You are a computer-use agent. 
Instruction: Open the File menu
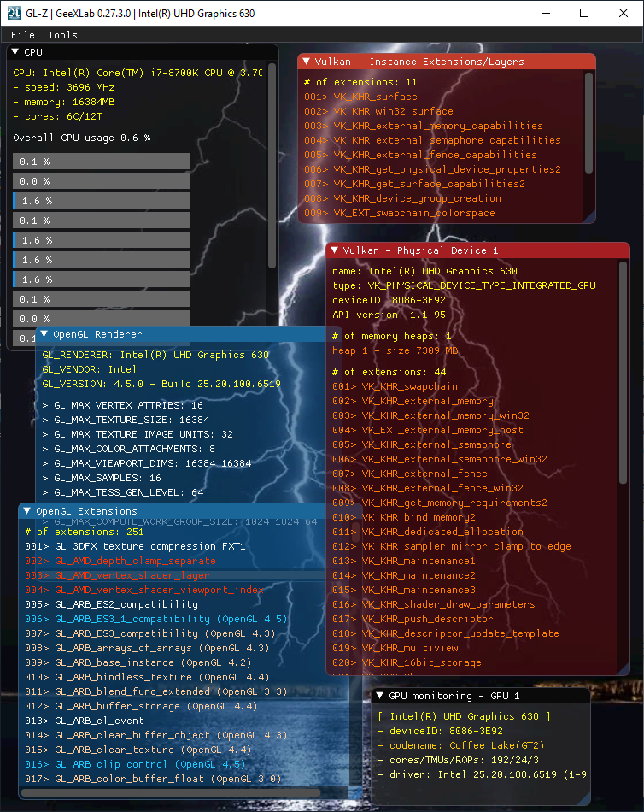(23, 35)
